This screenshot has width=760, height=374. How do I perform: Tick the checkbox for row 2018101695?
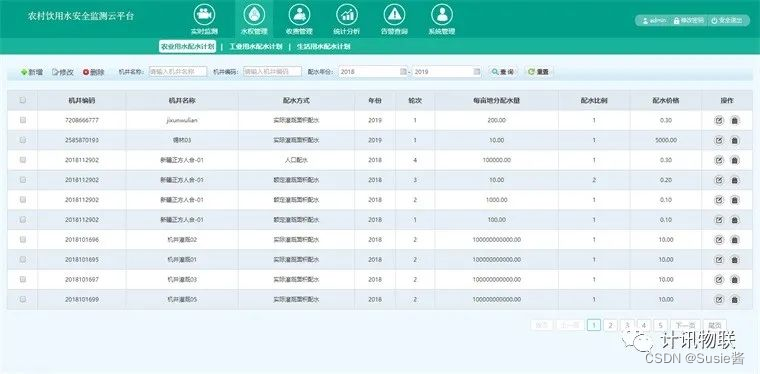click(x=22, y=259)
